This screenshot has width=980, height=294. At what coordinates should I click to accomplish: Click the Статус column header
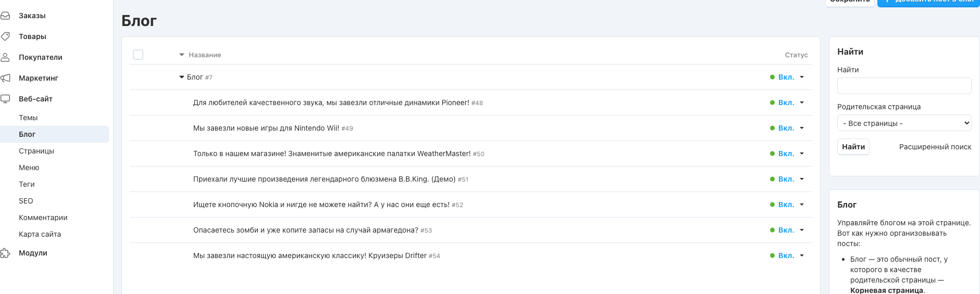[796, 55]
